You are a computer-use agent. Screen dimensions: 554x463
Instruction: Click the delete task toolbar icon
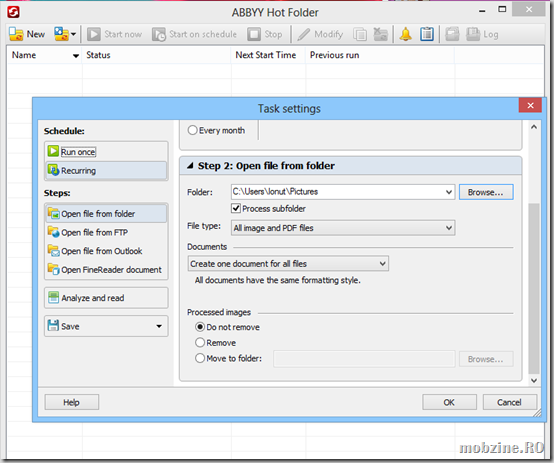[381, 34]
